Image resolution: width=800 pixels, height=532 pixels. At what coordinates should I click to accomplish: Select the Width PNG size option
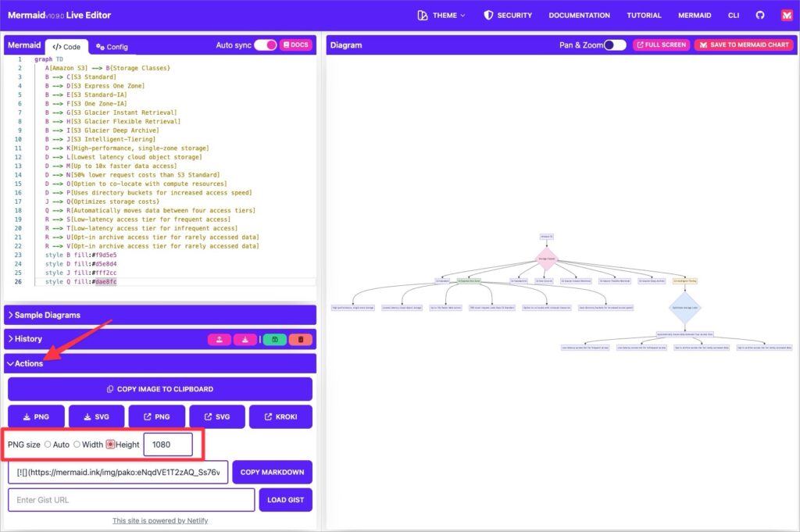77,445
